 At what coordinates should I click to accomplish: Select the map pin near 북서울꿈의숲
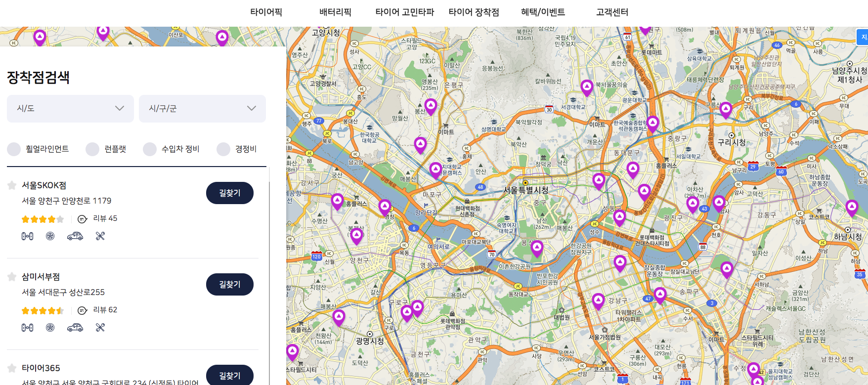coord(587,88)
